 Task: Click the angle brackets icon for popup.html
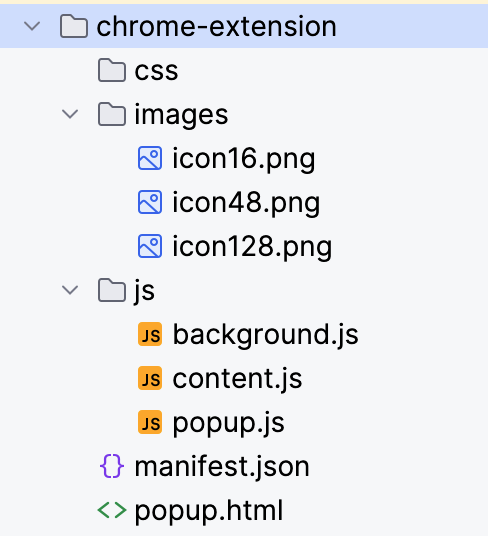click(112, 510)
